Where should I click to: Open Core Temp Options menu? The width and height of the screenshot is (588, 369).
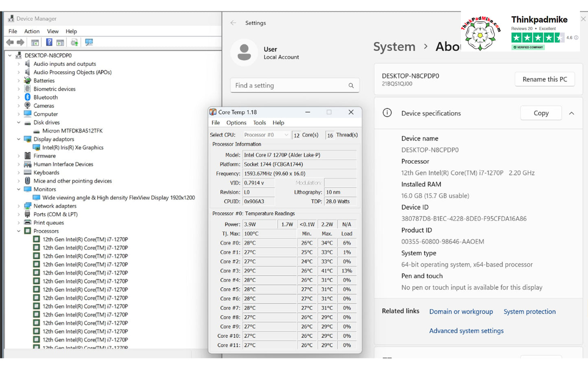236,123
